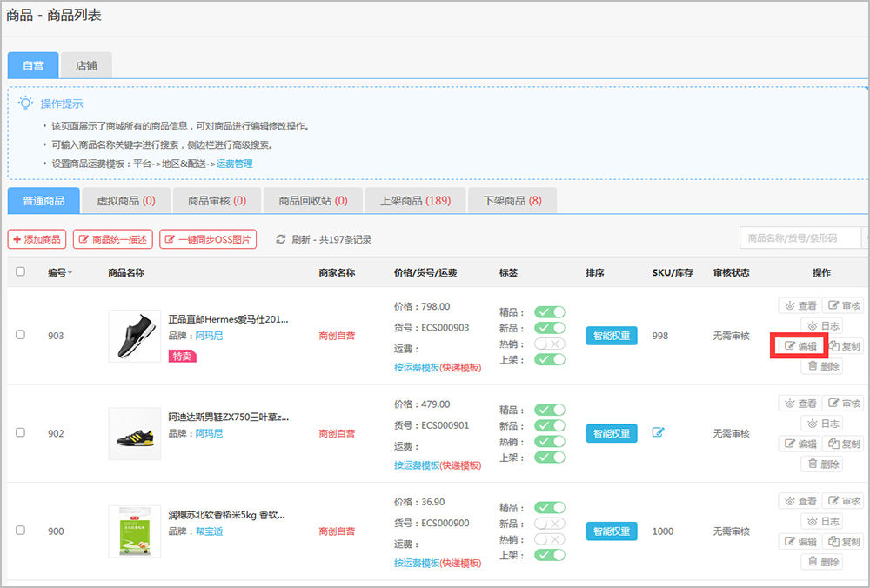Toggle 上架 switch for product 900
This screenshot has height=588, width=870.
tap(550, 555)
